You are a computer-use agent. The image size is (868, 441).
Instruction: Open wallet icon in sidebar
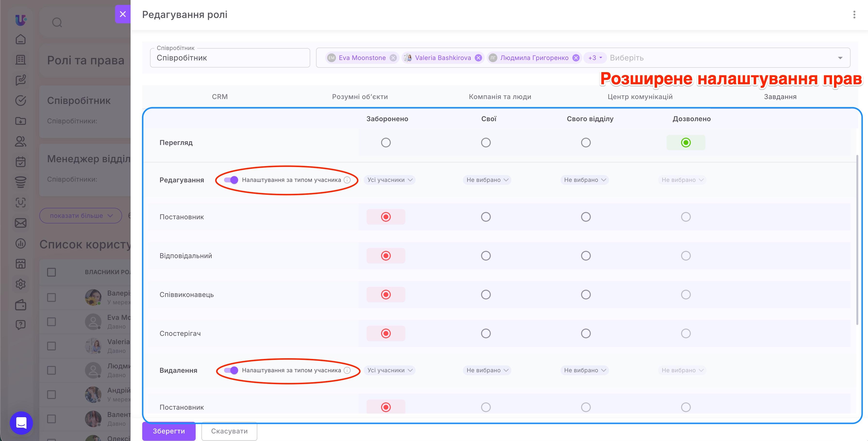[21, 305]
